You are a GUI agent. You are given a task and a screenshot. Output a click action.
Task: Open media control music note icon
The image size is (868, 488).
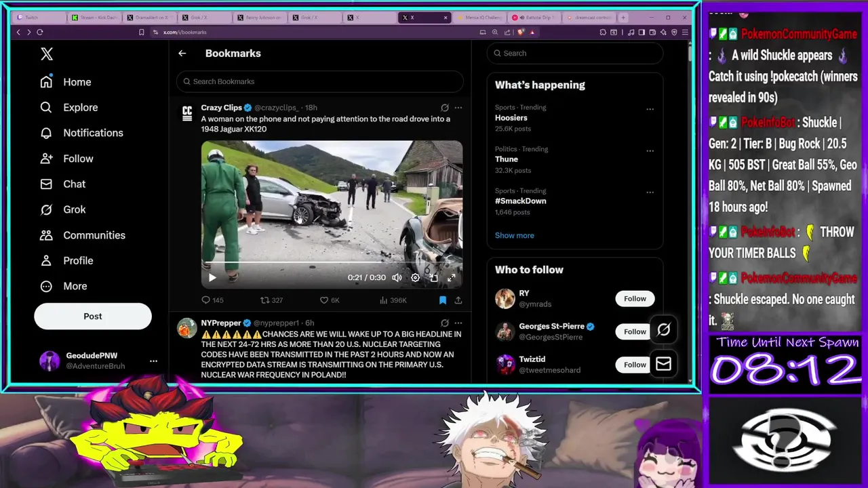(631, 32)
